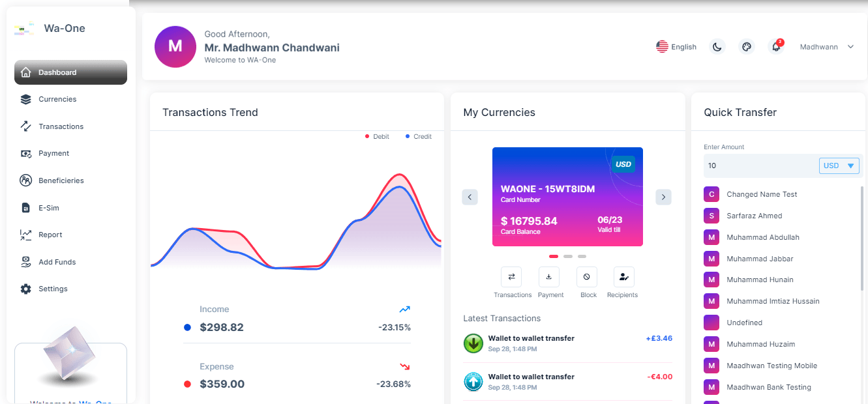Show next currency card with right arrow
This screenshot has width=868, height=404.
coord(663,197)
